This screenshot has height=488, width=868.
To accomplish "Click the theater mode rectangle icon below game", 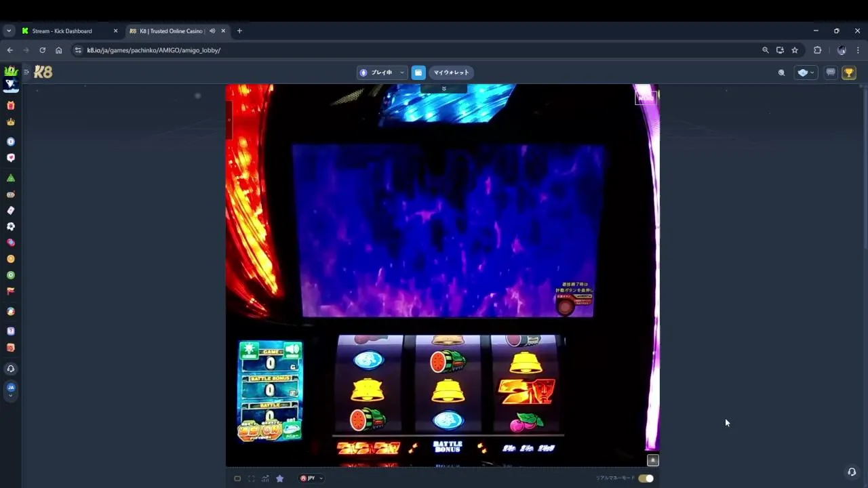I will [237, 479].
